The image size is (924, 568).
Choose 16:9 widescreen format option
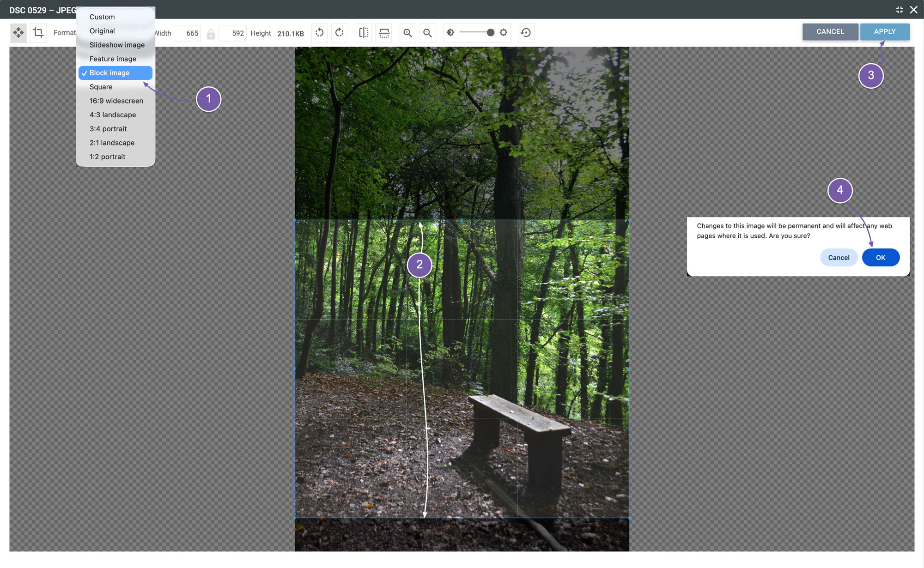pos(115,101)
